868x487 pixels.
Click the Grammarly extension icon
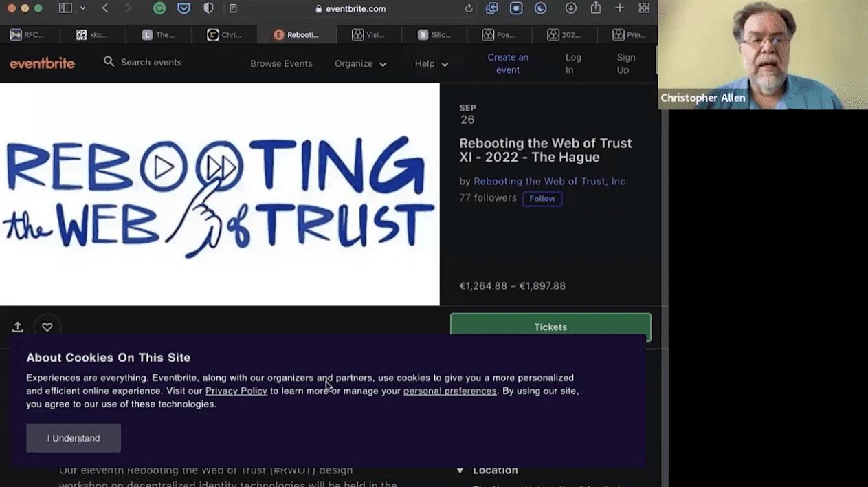click(x=159, y=8)
